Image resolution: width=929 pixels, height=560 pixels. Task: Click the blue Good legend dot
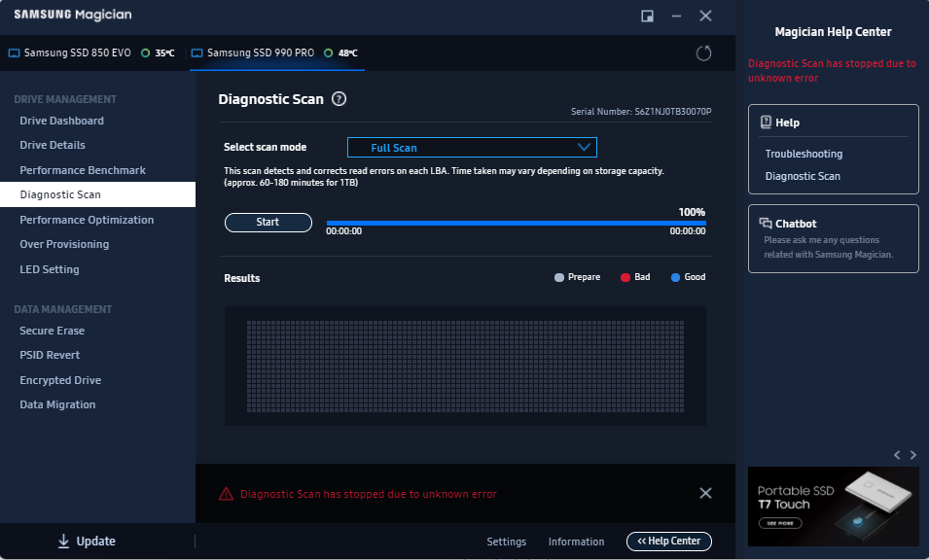(x=675, y=277)
